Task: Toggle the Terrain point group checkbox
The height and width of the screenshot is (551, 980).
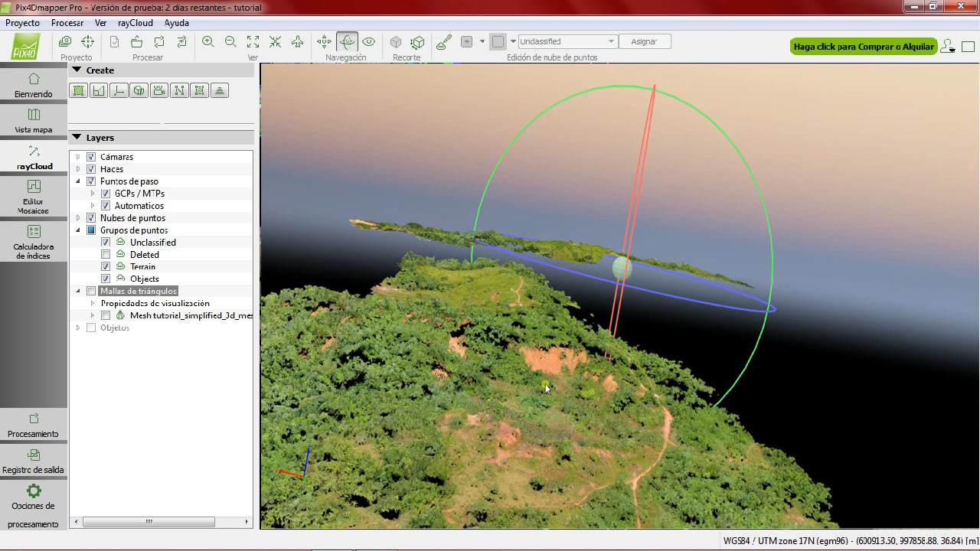Action: pyautogui.click(x=106, y=267)
